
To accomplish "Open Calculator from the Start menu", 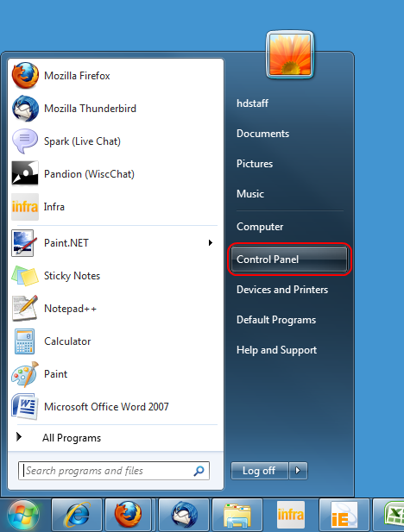I will (116, 341).
